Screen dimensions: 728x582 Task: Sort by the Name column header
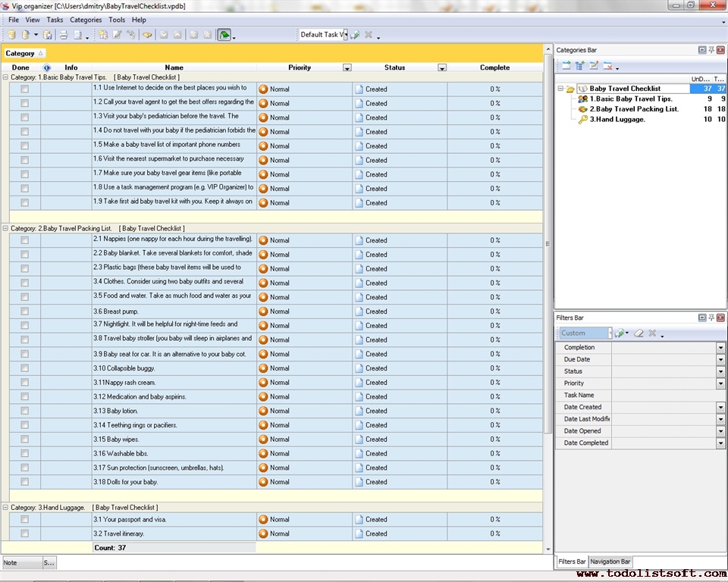[174, 67]
